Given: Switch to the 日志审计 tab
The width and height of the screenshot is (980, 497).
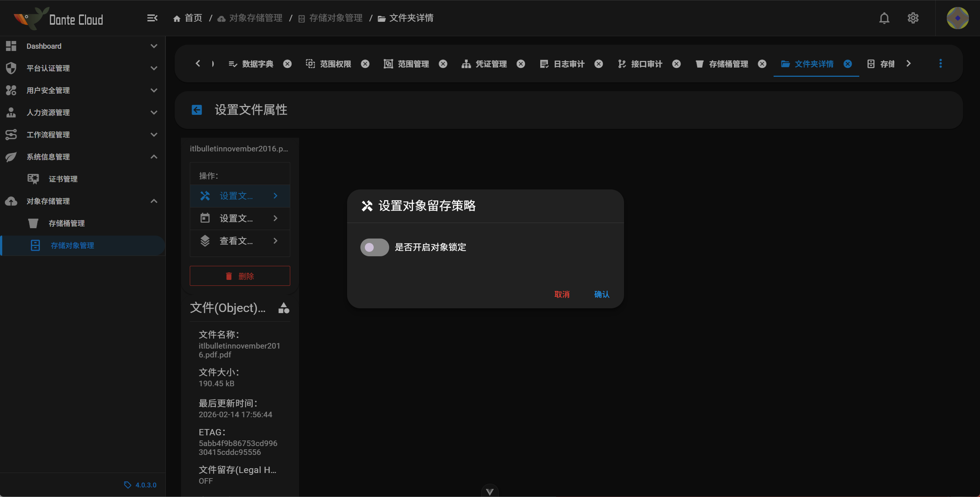Looking at the screenshot, I should [x=568, y=64].
